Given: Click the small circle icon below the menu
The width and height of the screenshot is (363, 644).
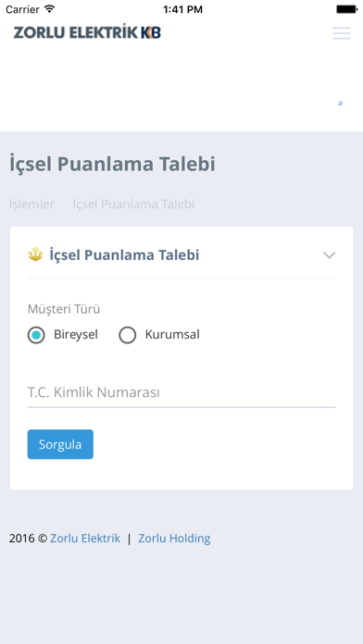Looking at the screenshot, I should pyautogui.click(x=341, y=103).
